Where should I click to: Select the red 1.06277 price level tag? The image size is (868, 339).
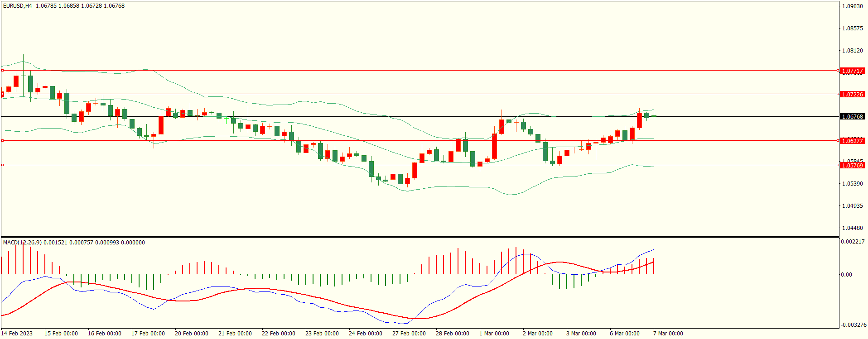[852, 141]
